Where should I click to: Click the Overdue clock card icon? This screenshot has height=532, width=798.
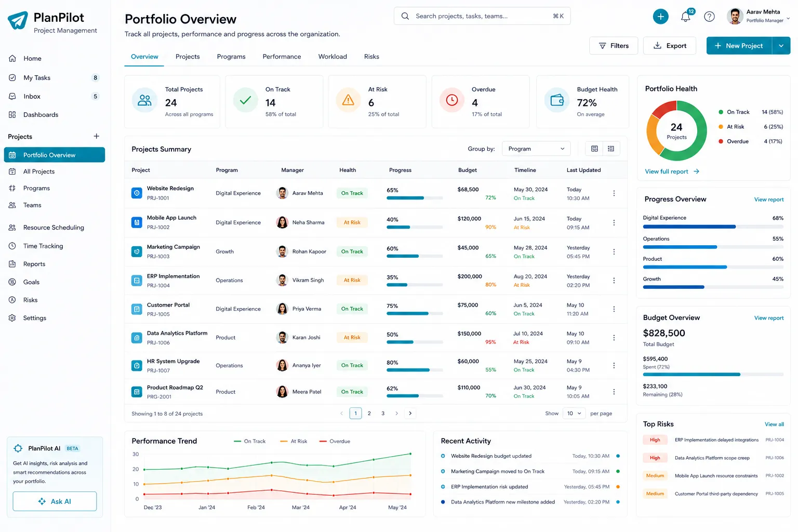[x=452, y=100]
